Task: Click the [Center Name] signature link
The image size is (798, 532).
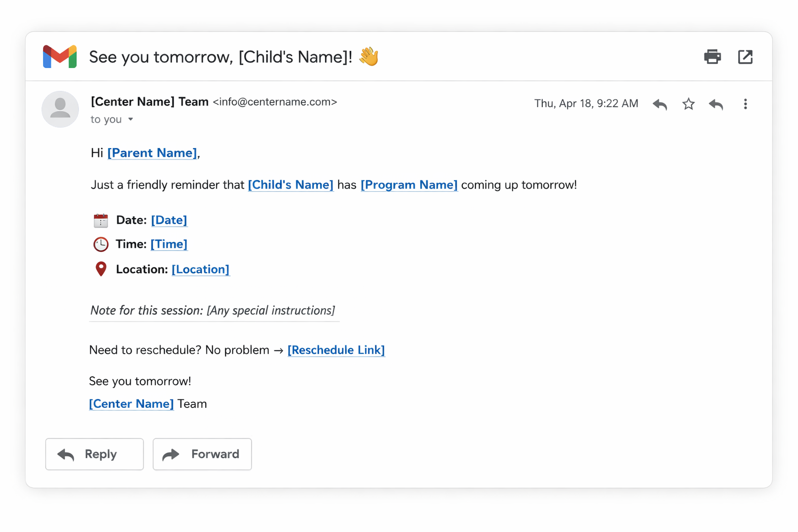Action: pyautogui.click(x=131, y=404)
